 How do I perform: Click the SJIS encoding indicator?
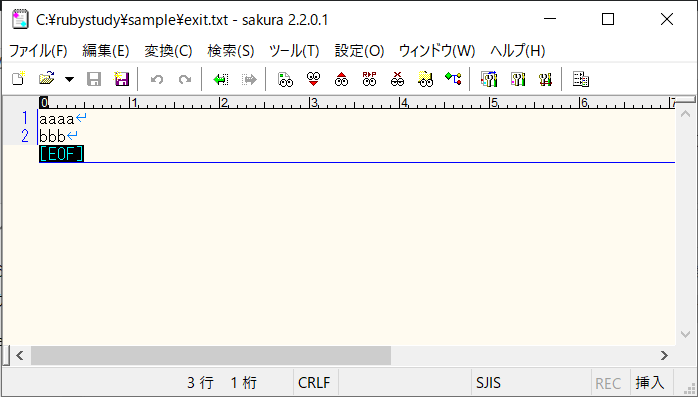[488, 383]
